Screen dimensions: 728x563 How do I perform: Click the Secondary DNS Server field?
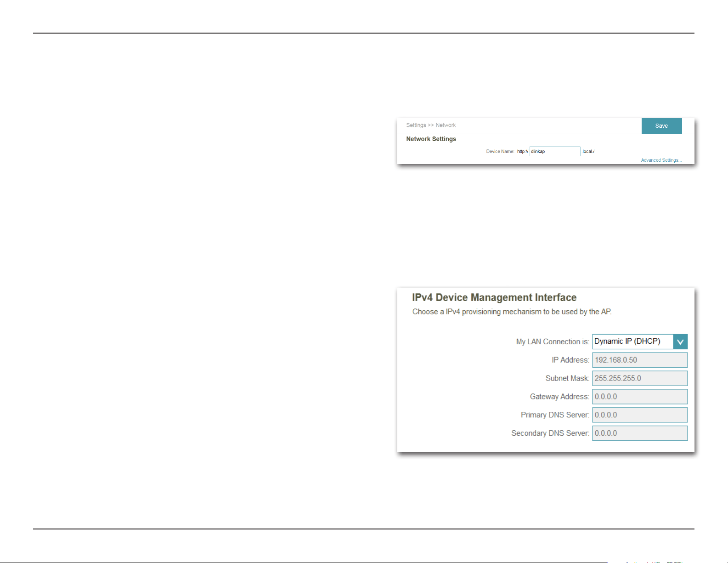click(640, 433)
